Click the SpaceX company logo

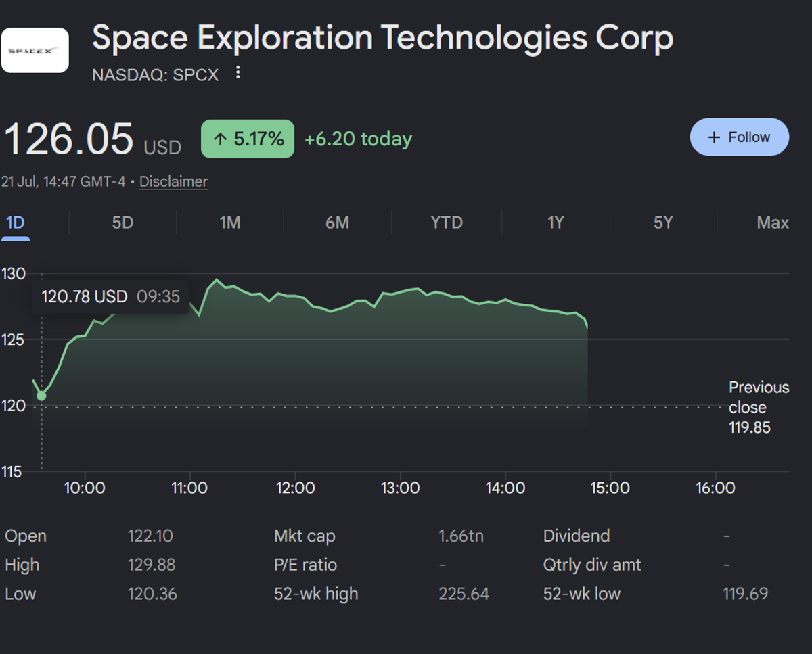point(35,50)
